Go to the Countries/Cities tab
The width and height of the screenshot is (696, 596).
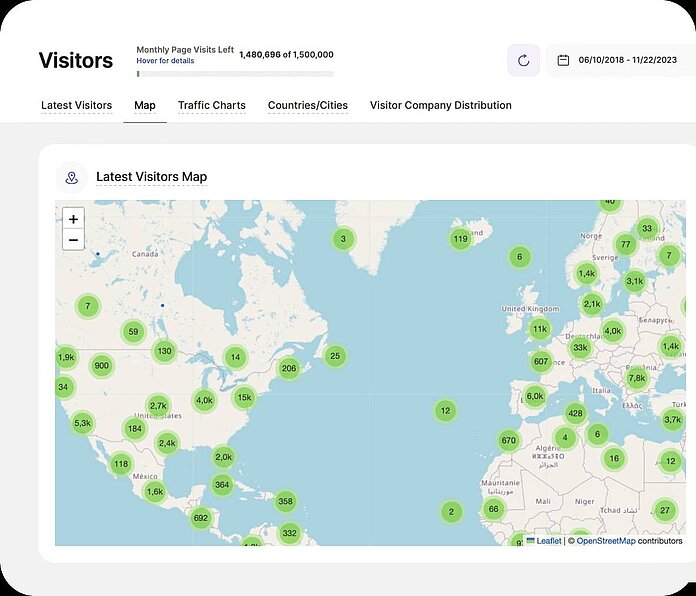(307, 105)
